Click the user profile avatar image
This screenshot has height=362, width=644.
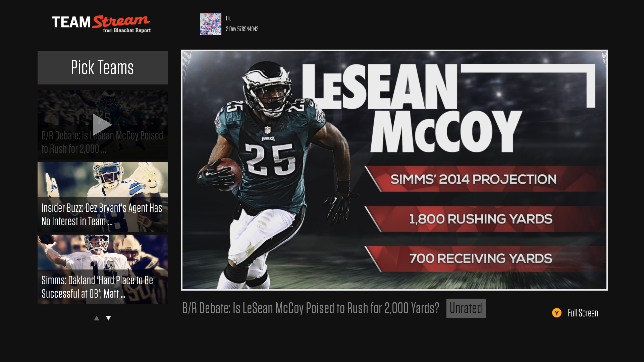click(210, 24)
